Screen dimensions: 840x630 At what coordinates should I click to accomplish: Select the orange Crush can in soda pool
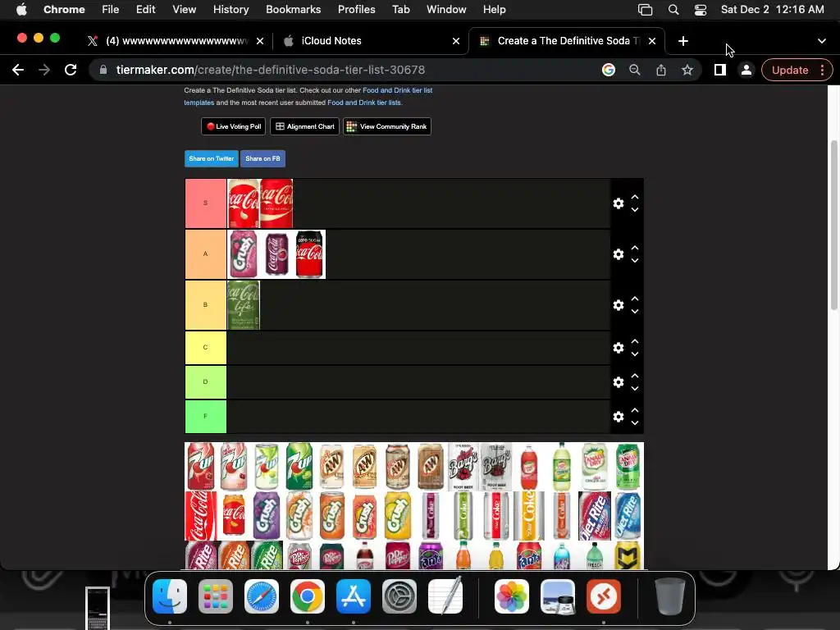[331, 516]
